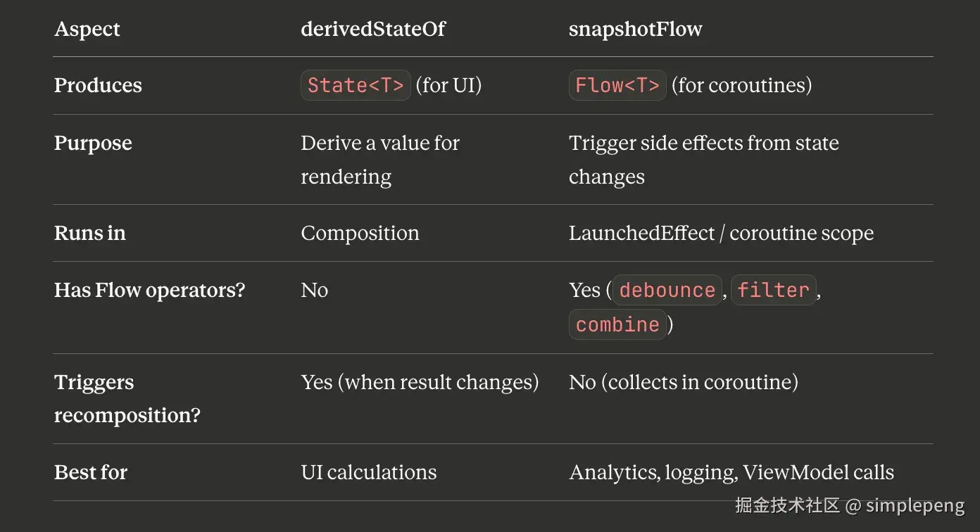Image resolution: width=980 pixels, height=532 pixels.
Task: Click the No (collects in coroutine) cell
Action: (x=684, y=382)
